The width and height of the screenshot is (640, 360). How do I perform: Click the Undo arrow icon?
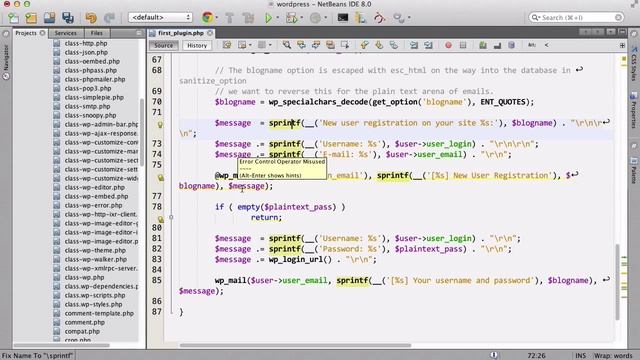click(91, 18)
